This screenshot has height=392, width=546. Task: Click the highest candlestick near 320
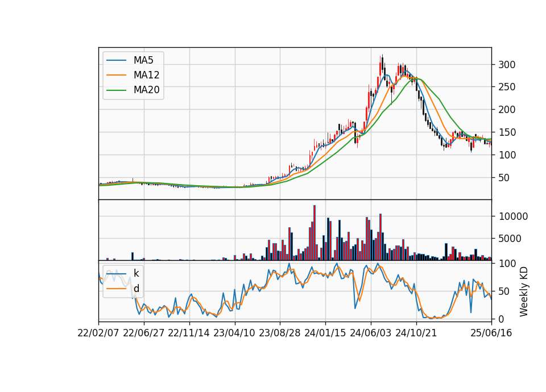[x=382, y=63]
